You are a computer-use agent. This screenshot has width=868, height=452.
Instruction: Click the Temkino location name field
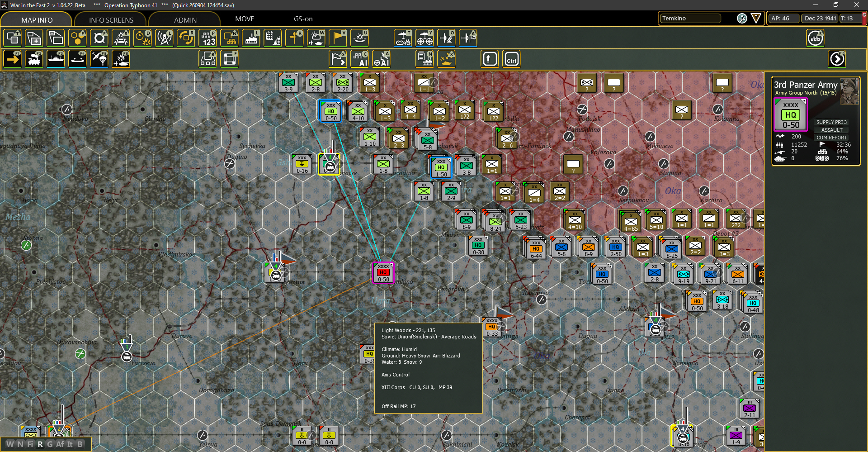(690, 18)
